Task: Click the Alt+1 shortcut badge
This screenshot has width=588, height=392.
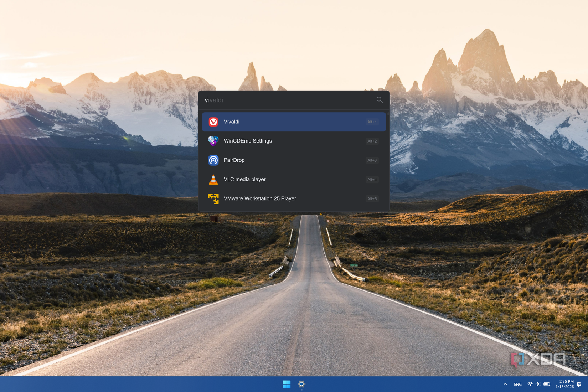Action: [372, 122]
